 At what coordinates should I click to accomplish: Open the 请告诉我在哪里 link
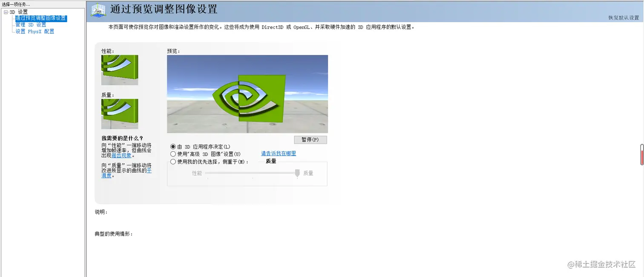(279, 153)
